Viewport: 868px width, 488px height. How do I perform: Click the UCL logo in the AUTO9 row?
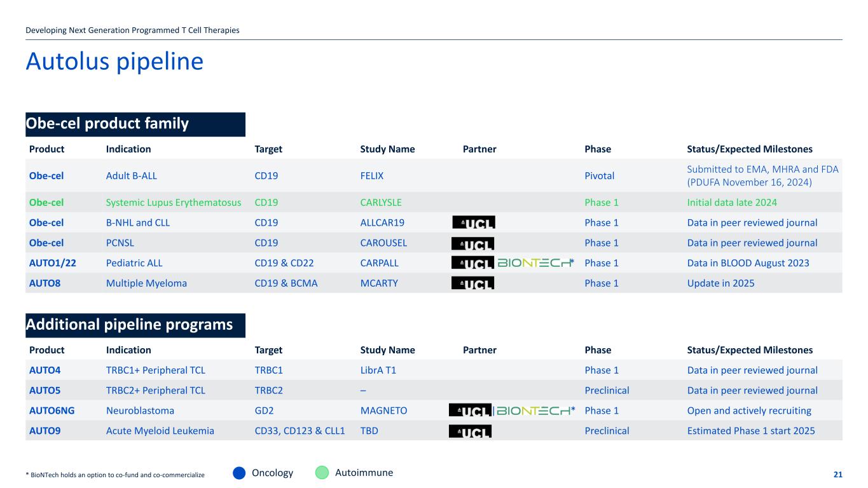[470, 431]
